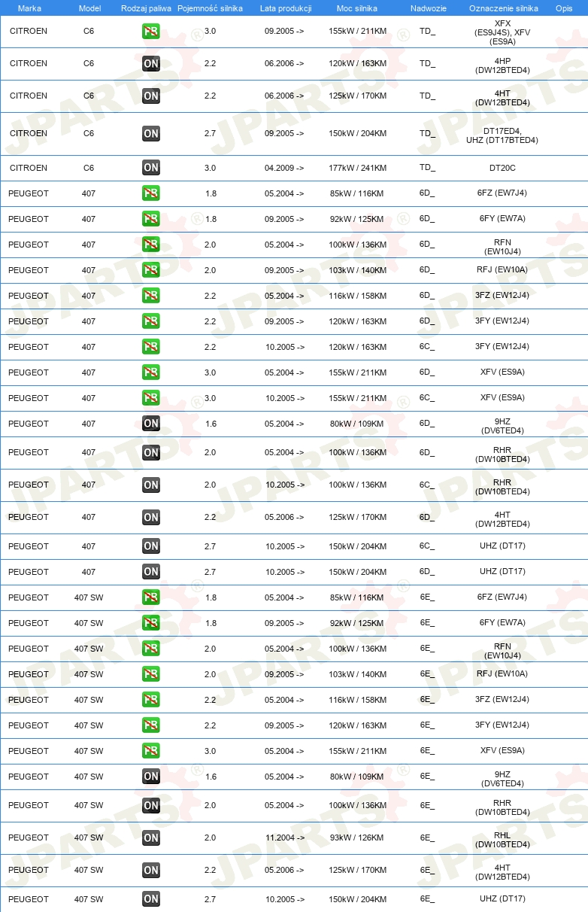588x912 pixels.
Task: Click the PB icon in the Peugeot 407 RFN 6D_ row
Action: pos(150,245)
